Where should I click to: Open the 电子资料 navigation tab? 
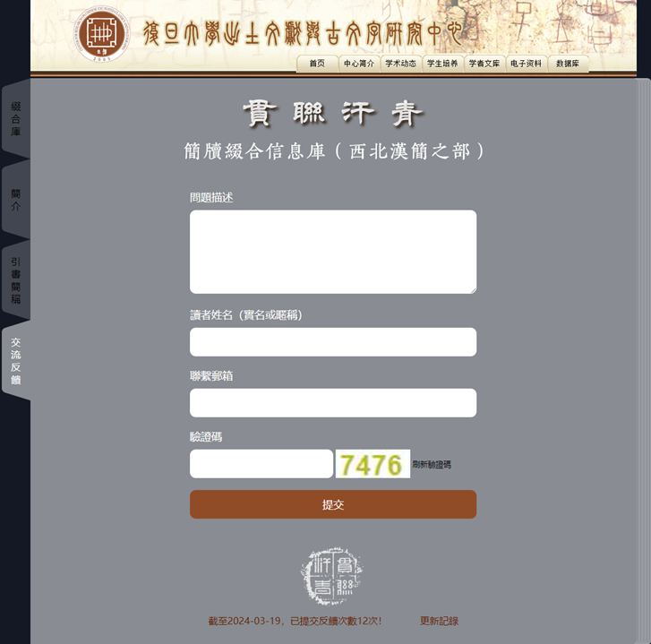pyautogui.click(x=526, y=64)
